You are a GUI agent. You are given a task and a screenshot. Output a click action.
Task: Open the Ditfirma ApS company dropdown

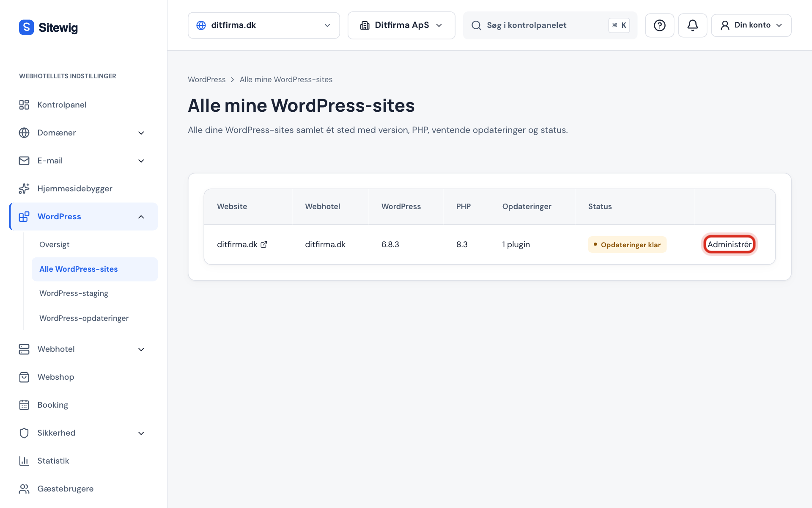coord(401,25)
